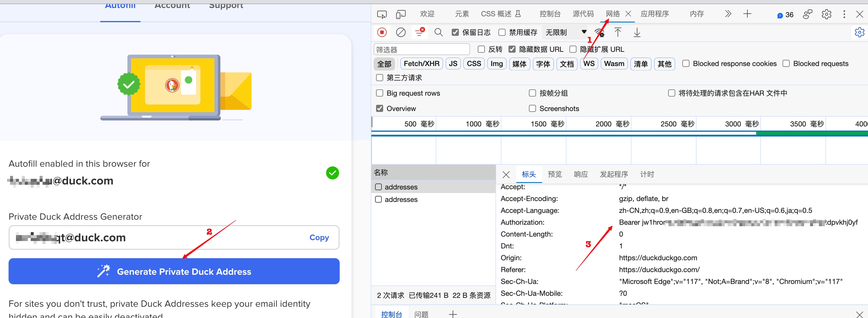The width and height of the screenshot is (868, 318).
Task: Filter by Wasm type
Action: pos(614,64)
